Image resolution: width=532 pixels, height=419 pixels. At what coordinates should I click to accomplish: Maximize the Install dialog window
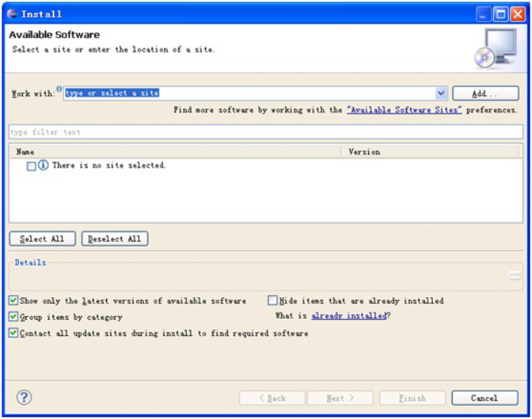pos(501,14)
